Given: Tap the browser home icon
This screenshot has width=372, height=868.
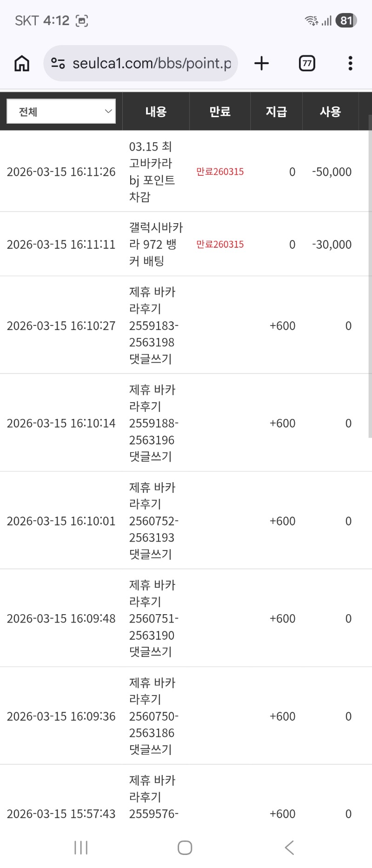Looking at the screenshot, I should coord(22,63).
